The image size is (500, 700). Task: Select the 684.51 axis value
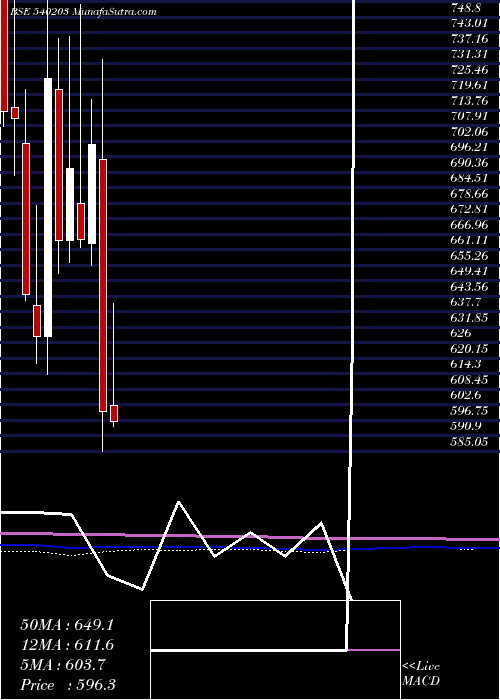pos(470,178)
